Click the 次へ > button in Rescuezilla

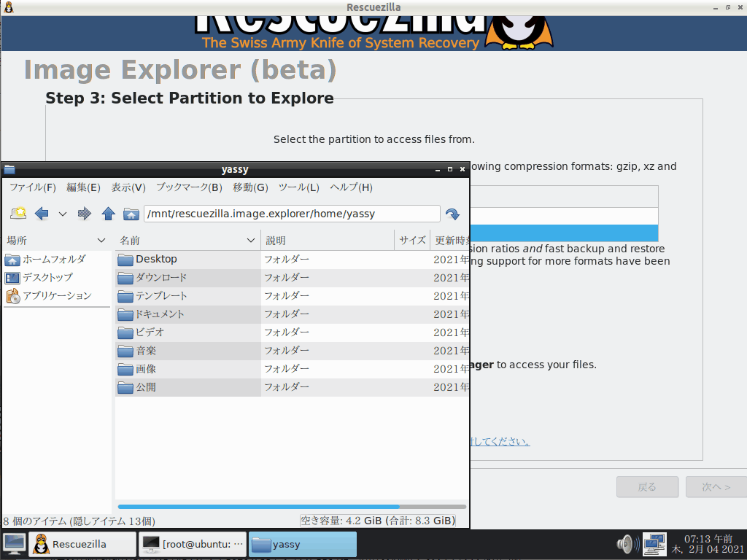click(x=716, y=486)
